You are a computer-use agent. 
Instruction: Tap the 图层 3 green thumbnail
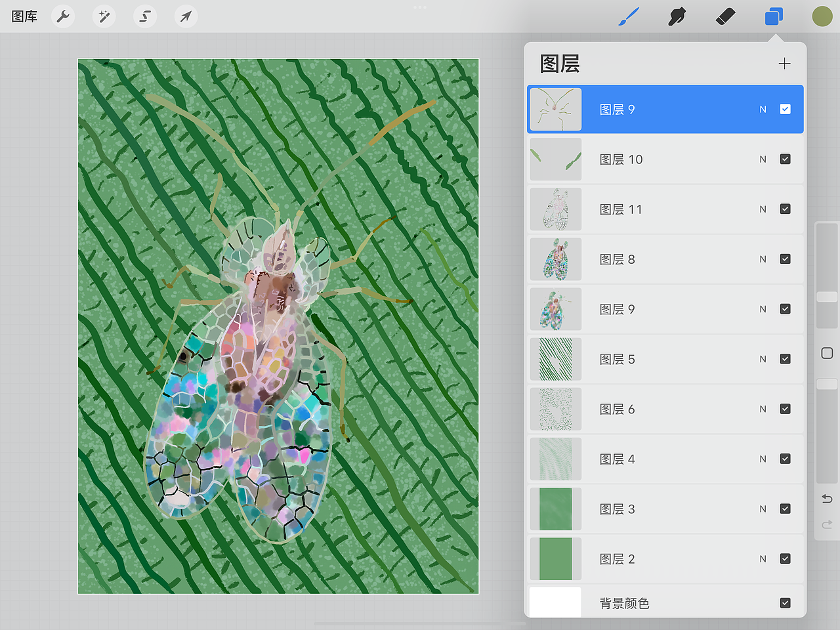(x=556, y=509)
